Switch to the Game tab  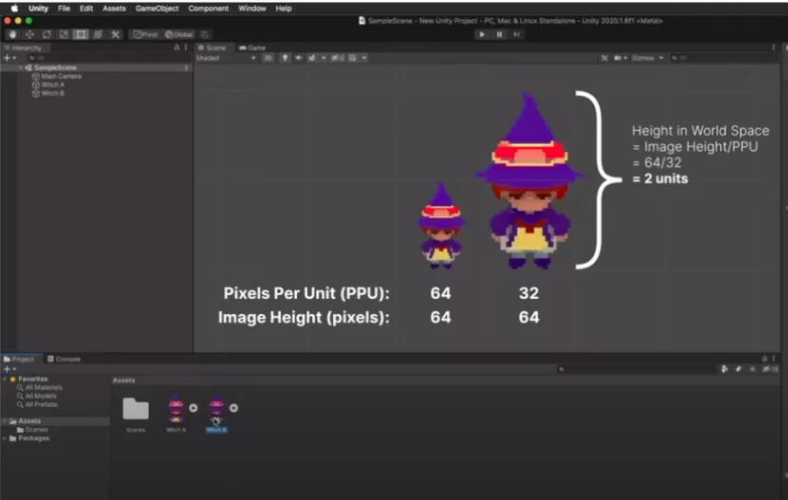point(253,48)
